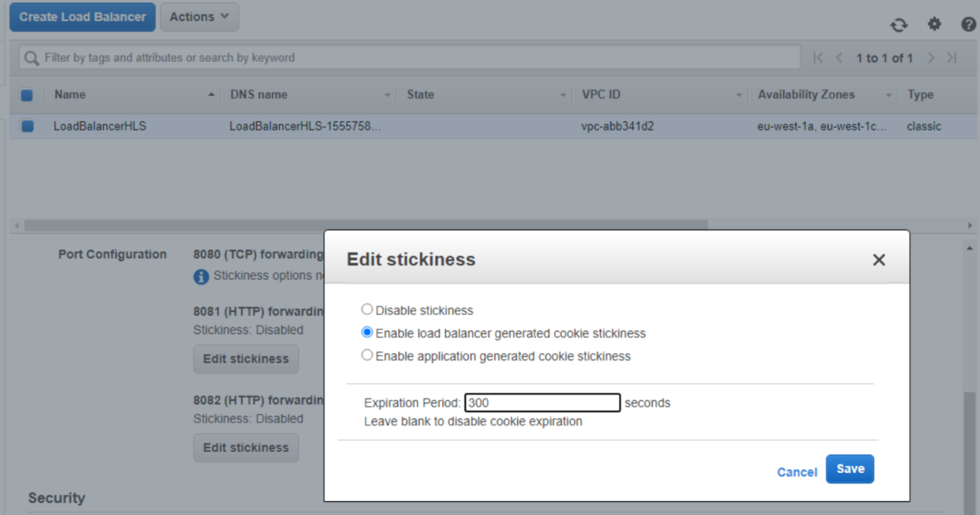This screenshot has height=515, width=980.
Task: Open the State column filter dropdown
Action: pos(564,95)
